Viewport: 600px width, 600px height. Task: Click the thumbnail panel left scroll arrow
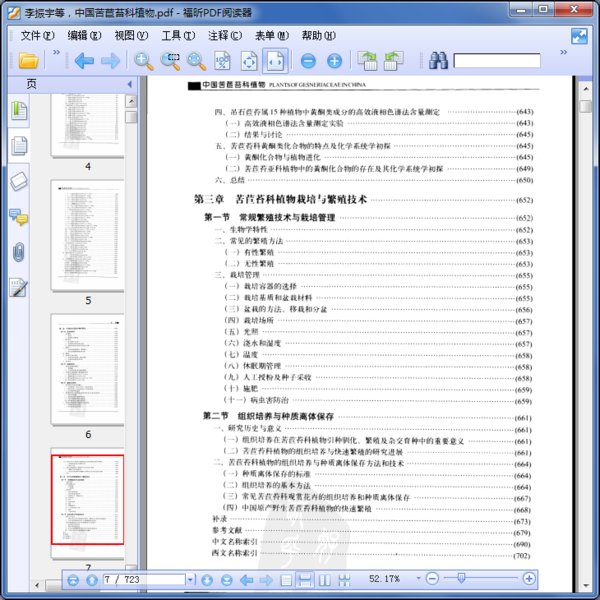point(37,585)
